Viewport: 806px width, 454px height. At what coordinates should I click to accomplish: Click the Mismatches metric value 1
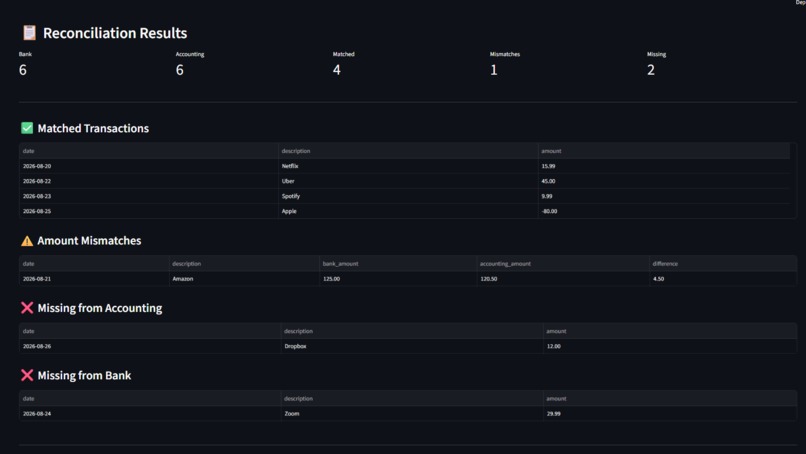[493, 70]
